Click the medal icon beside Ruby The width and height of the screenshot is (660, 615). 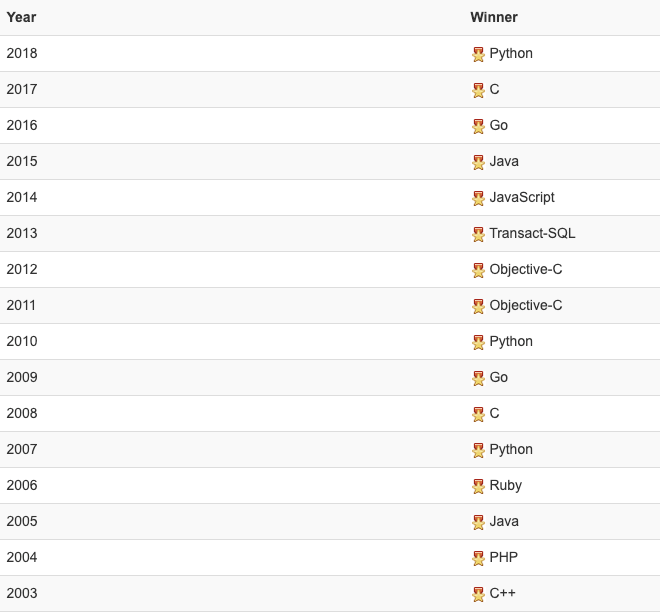(478, 486)
